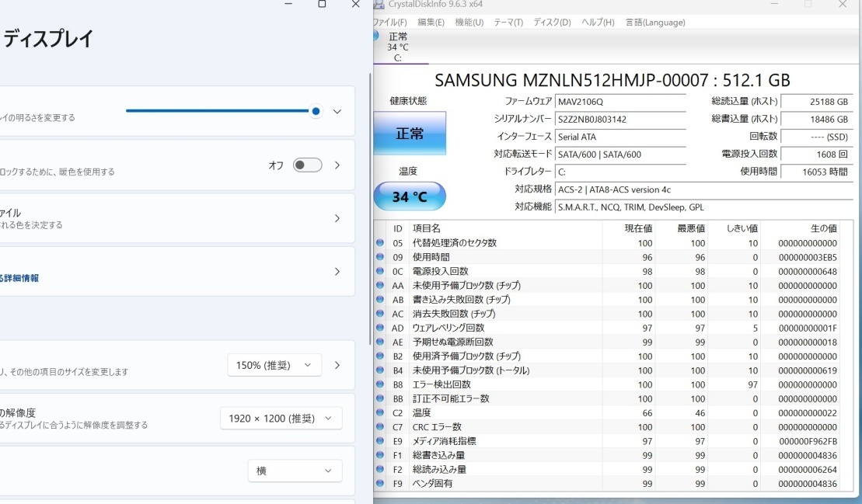This screenshot has width=862, height=504.
Task: Open the ディスク(D) menu
Action: coord(552,23)
